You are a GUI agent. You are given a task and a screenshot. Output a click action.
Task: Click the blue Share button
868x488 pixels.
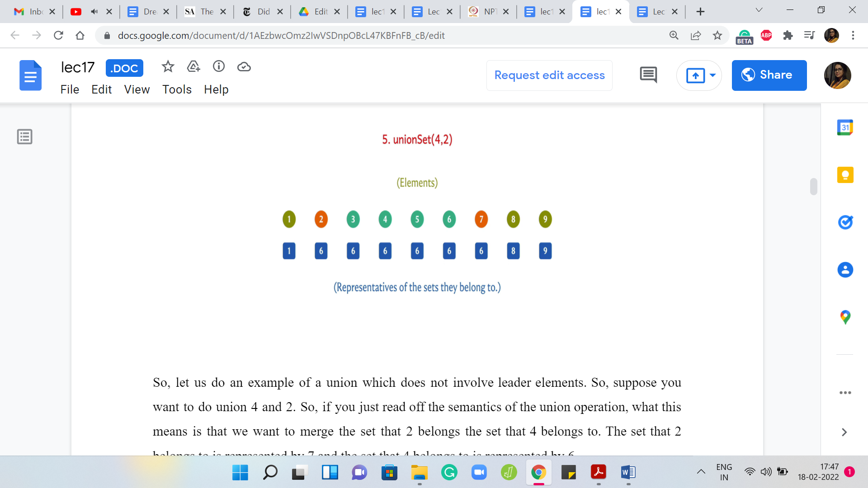tap(769, 75)
